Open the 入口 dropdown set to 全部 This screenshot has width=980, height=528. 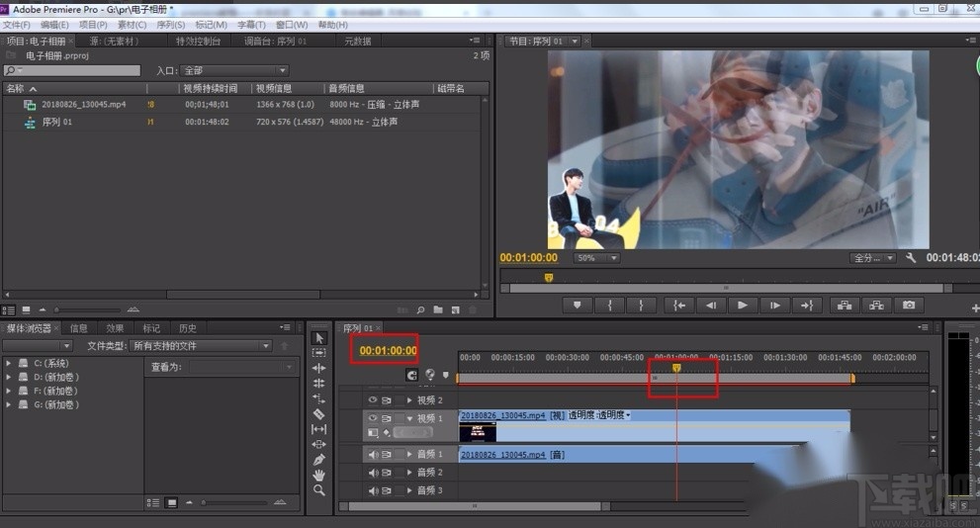234,71
